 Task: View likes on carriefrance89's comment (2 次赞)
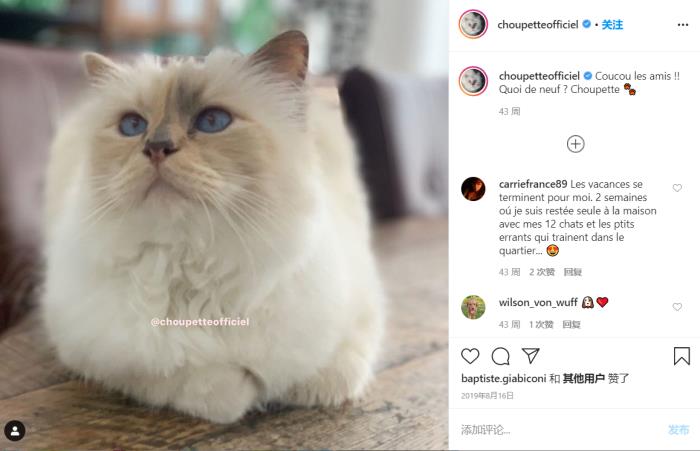[x=542, y=272]
